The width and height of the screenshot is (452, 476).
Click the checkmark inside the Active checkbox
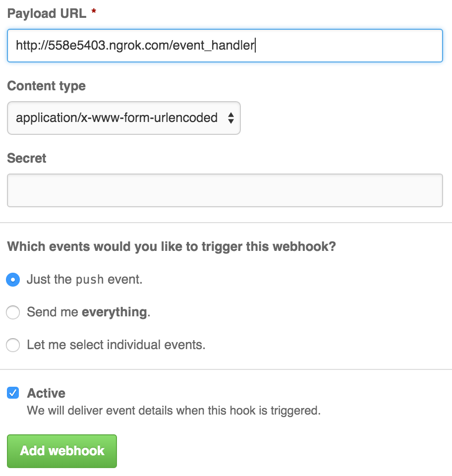(12, 393)
